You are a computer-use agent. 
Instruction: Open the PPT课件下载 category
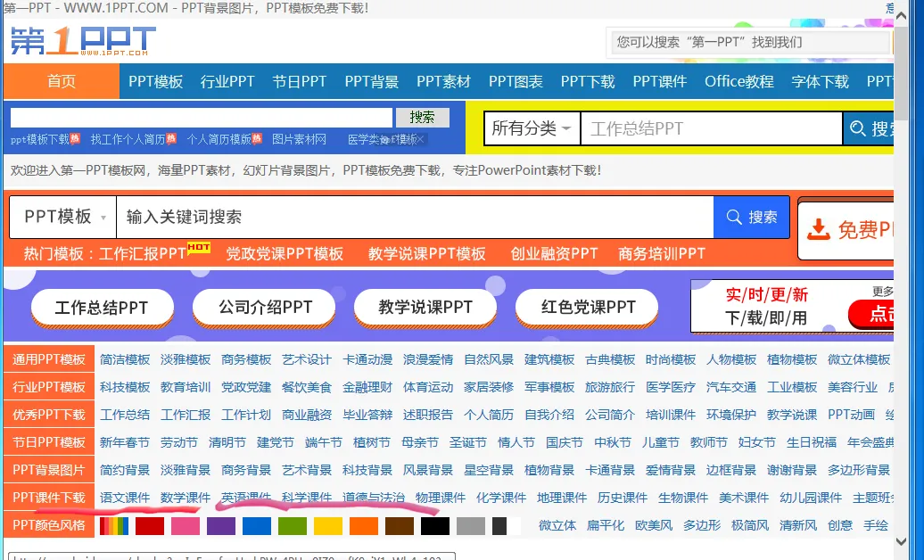[49, 498]
